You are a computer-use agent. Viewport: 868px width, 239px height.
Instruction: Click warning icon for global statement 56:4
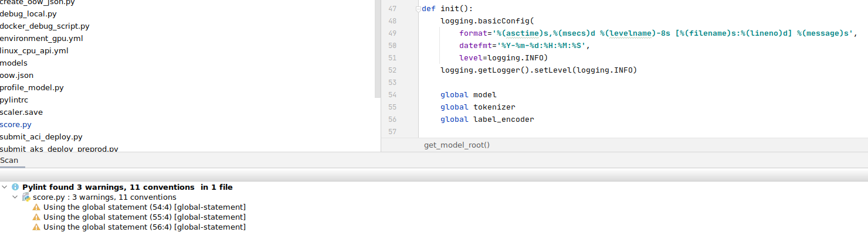click(36, 227)
